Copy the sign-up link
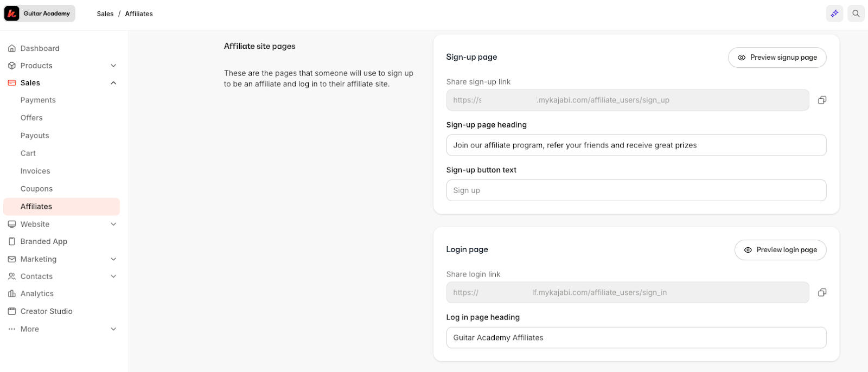 822,100
